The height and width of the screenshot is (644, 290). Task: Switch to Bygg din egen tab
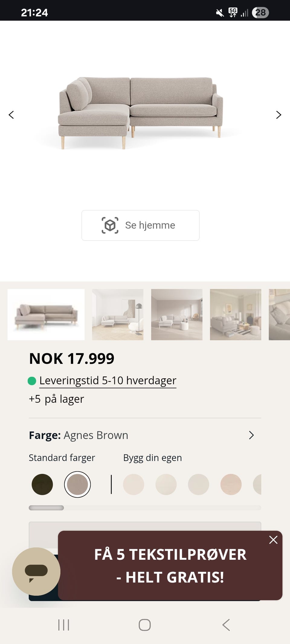[152, 458]
